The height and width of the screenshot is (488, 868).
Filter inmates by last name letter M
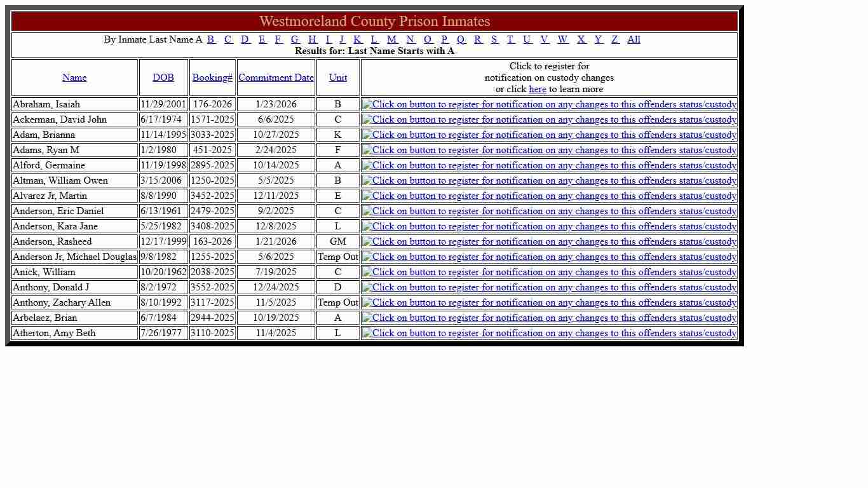tap(392, 39)
